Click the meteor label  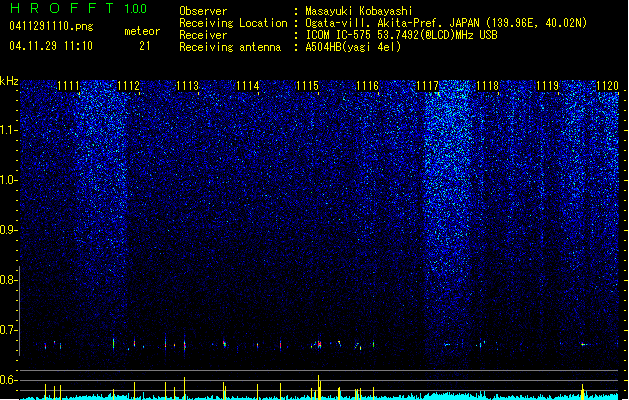tap(142, 31)
